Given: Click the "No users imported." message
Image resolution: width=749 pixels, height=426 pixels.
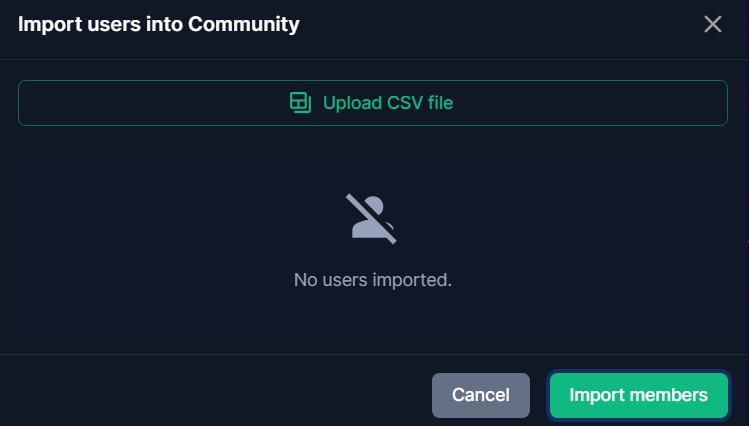Looking at the screenshot, I should (373, 280).
